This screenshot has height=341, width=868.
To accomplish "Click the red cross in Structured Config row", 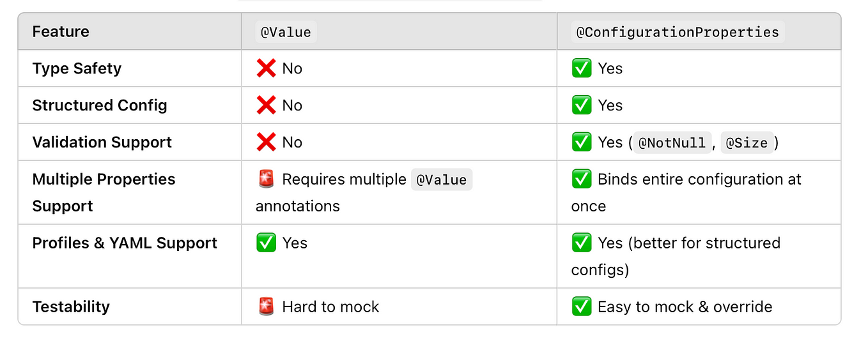I will pyautogui.click(x=266, y=105).
